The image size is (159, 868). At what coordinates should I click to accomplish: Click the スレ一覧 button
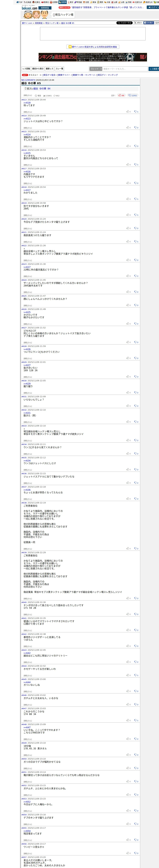click(x=59, y=69)
